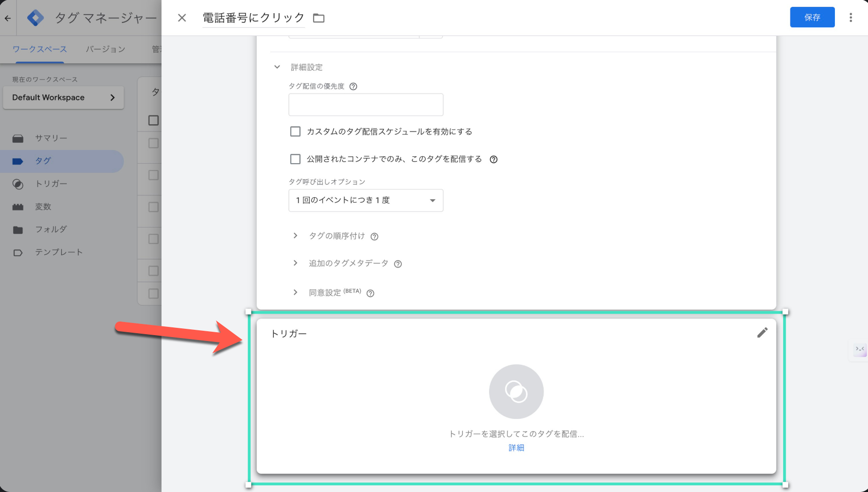This screenshot has width=868, height=492.
Task: Click the folder icon beside the tag name
Action: coord(319,18)
